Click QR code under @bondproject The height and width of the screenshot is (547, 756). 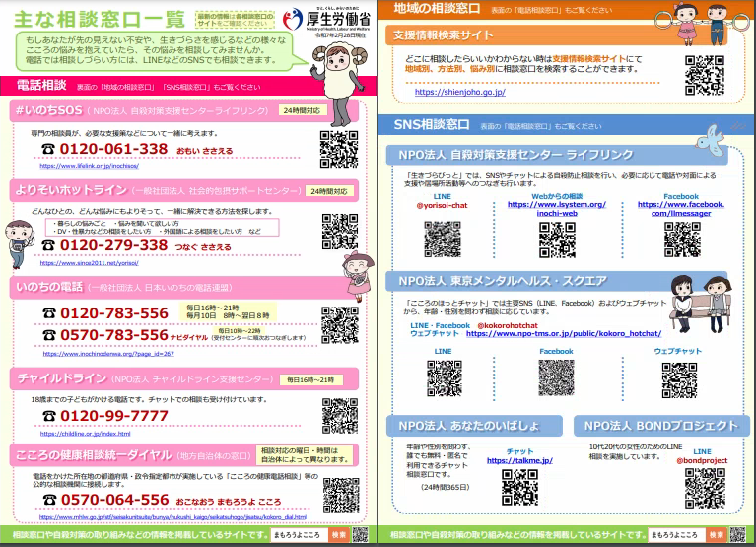[705, 488]
